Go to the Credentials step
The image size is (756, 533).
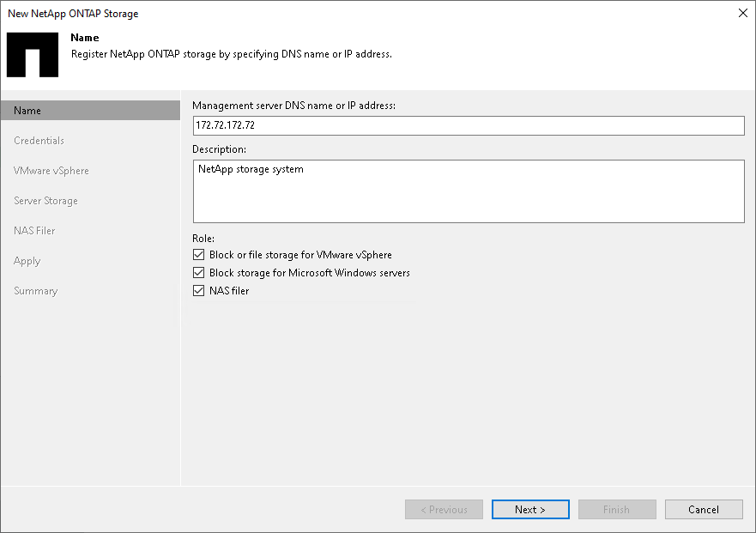[39, 141]
